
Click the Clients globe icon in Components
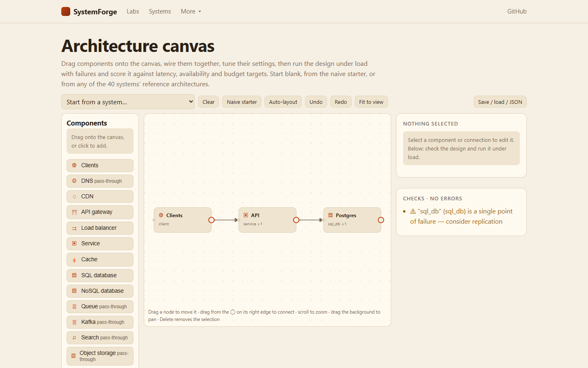(x=74, y=166)
